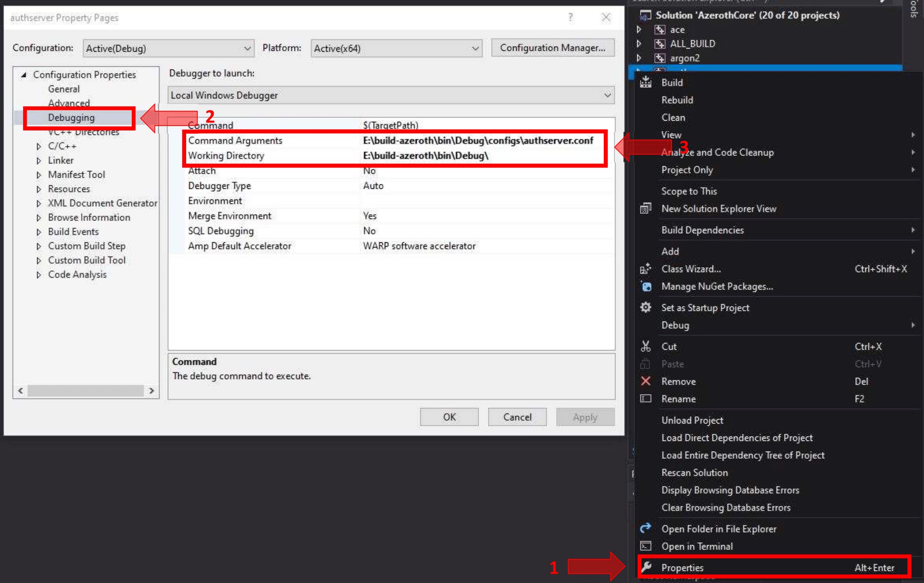Image resolution: width=924 pixels, height=583 pixels.
Task: Open the Debug submenu
Action: coord(778,325)
